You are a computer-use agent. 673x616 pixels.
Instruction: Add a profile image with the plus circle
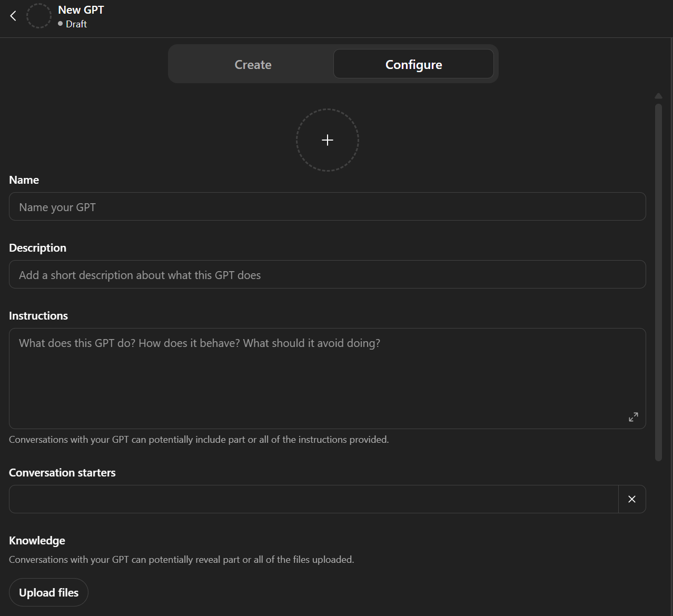(328, 140)
